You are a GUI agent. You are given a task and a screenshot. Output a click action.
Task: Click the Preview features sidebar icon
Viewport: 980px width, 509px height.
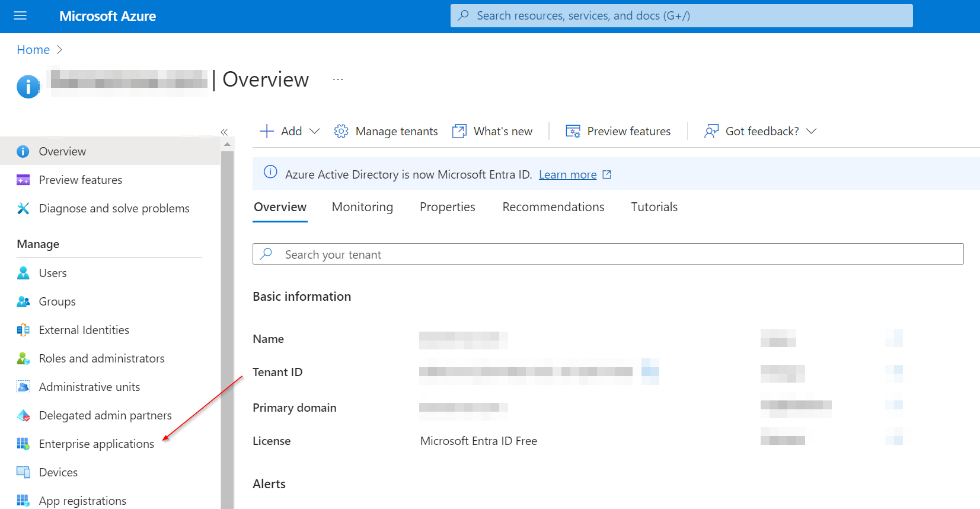pos(23,180)
